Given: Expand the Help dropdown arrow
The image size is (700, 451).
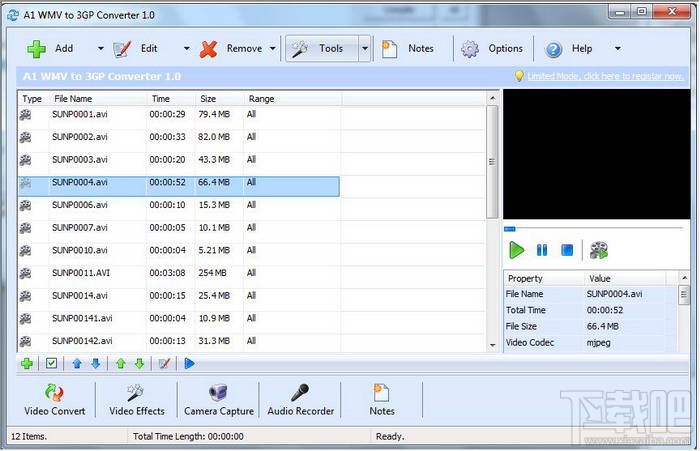Looking at the screenshot, I should click(618, 48).
